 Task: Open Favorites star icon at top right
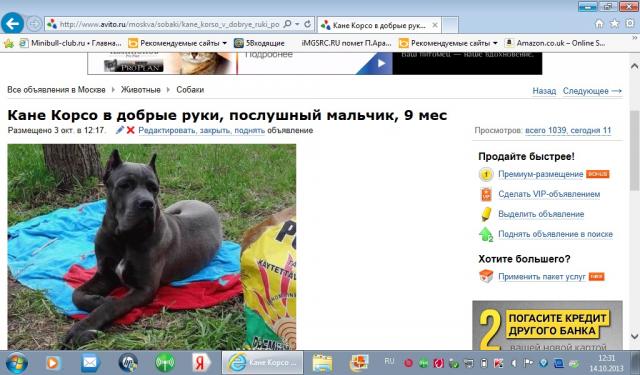coord(614,24)
